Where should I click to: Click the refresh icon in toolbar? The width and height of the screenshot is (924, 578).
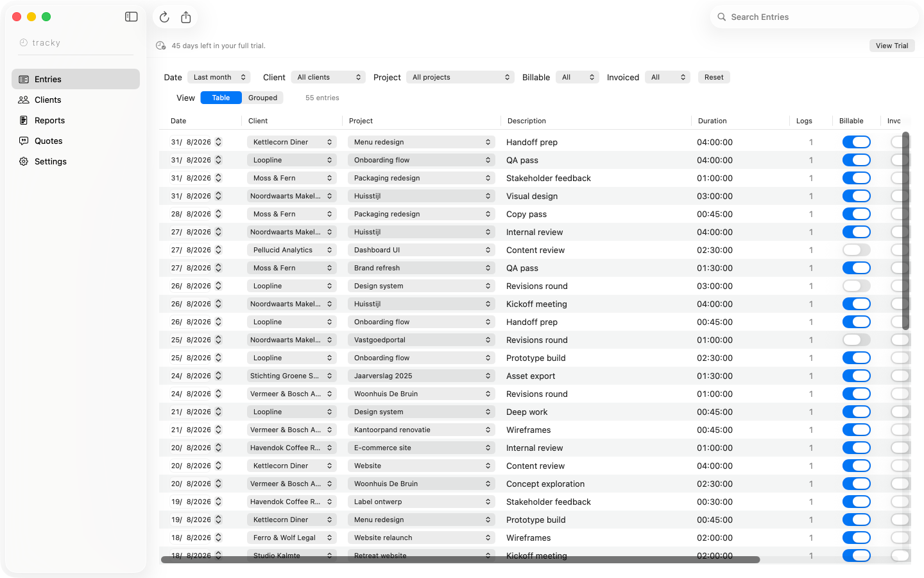164,17
